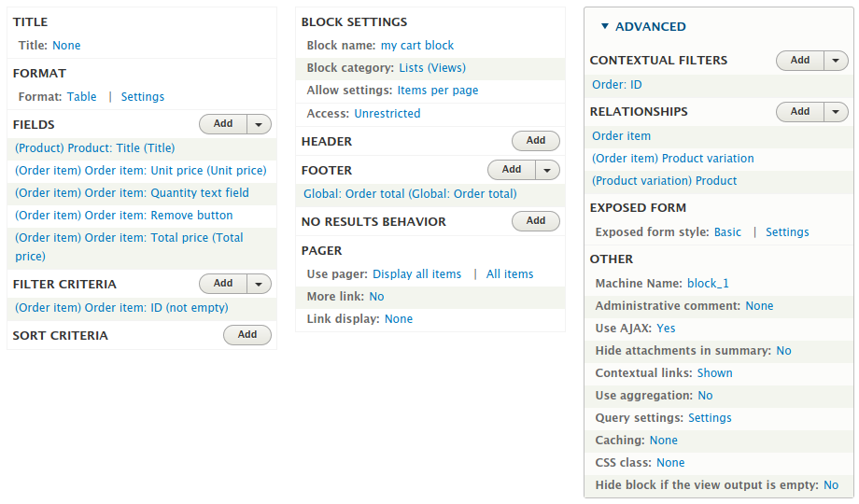The image size is (859, 504).
Task: Click the Fields Add button
Action: coord(223,124)
